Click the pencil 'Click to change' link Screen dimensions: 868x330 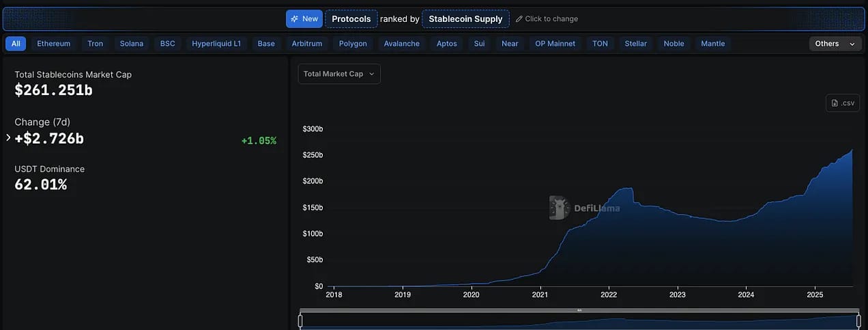pyautogui.click(x=547, y=19)
